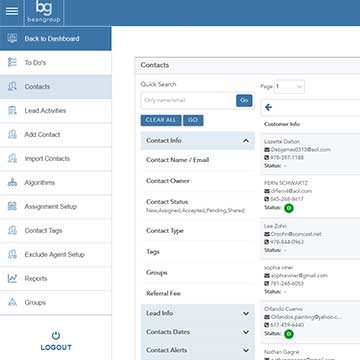
Task: Click Lee Zohn's comcast.net email address
Action: pyautogui.click(x=296, y=234)
